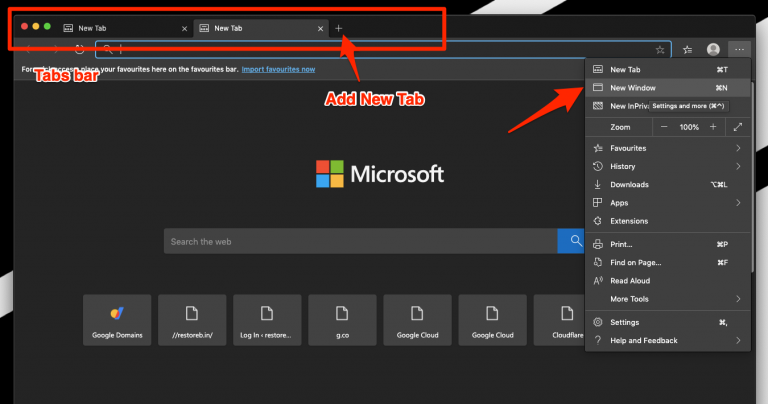Click the Extensions puzzle icon

(598, 221)
